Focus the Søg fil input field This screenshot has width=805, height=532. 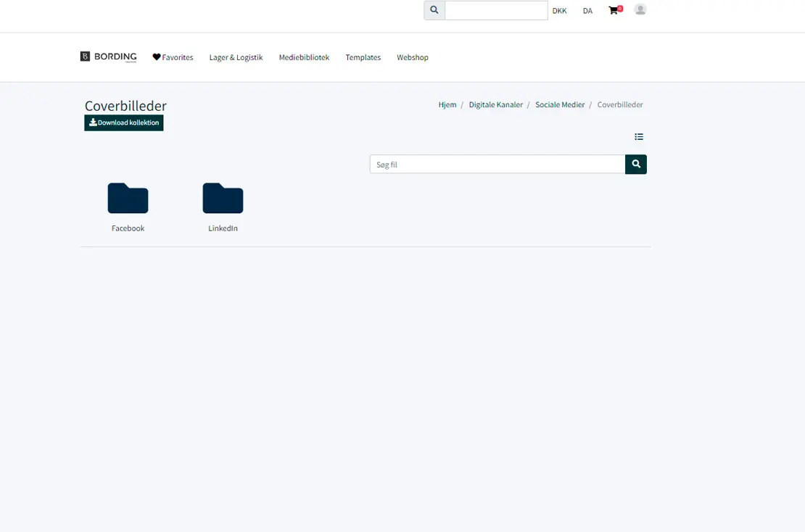(498, 165)
